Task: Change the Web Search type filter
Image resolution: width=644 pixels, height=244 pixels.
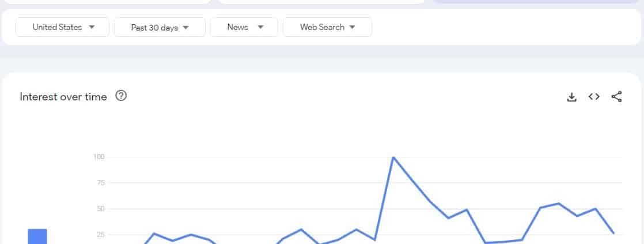Action: (327, 27)
